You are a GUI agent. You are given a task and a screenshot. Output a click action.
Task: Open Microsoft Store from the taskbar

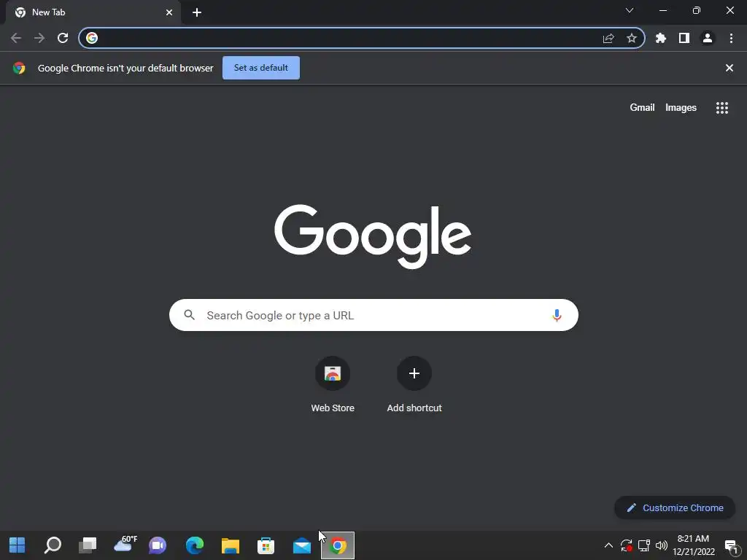pos(266,545)
